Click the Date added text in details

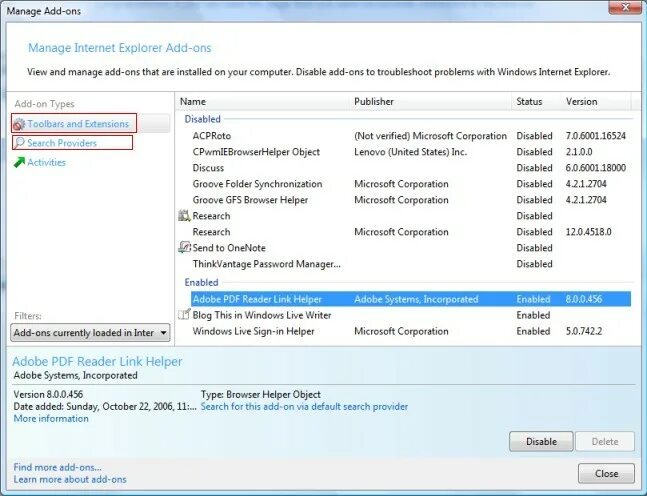(x=105, y=406)
